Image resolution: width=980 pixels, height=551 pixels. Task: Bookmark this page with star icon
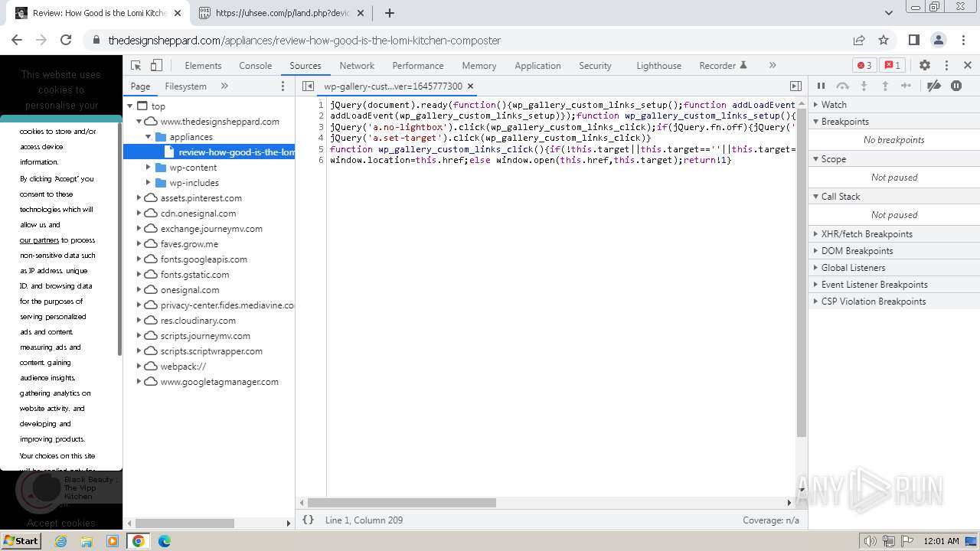click(x=884, y=40)
